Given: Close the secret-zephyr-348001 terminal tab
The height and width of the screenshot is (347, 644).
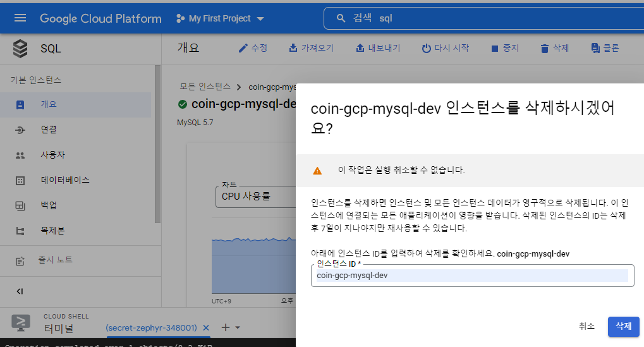Looking at the screenshot, I should tap(206, 327).
